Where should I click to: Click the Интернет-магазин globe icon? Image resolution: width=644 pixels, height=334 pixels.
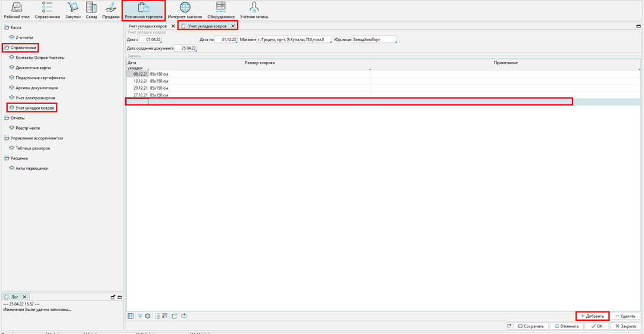coord(185,10)
